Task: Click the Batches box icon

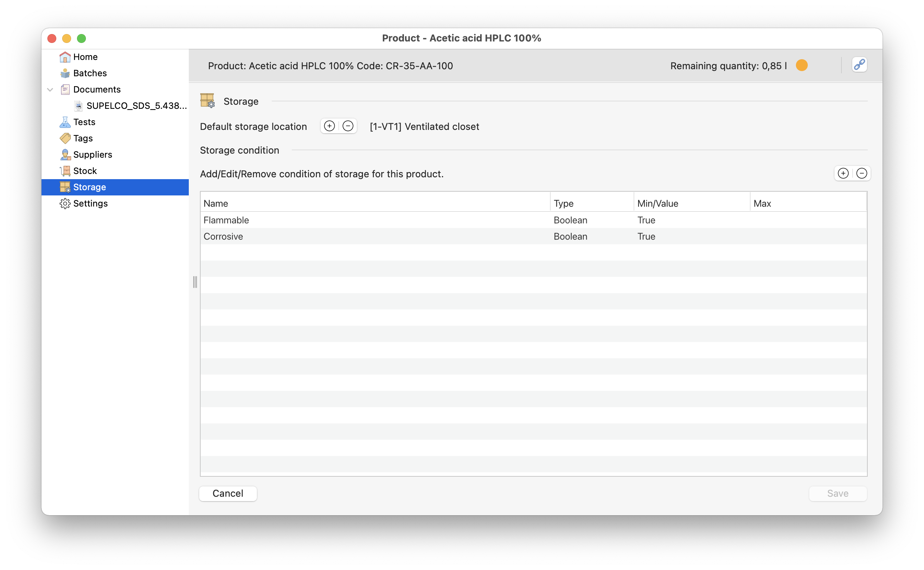Action: coord(65,73)
